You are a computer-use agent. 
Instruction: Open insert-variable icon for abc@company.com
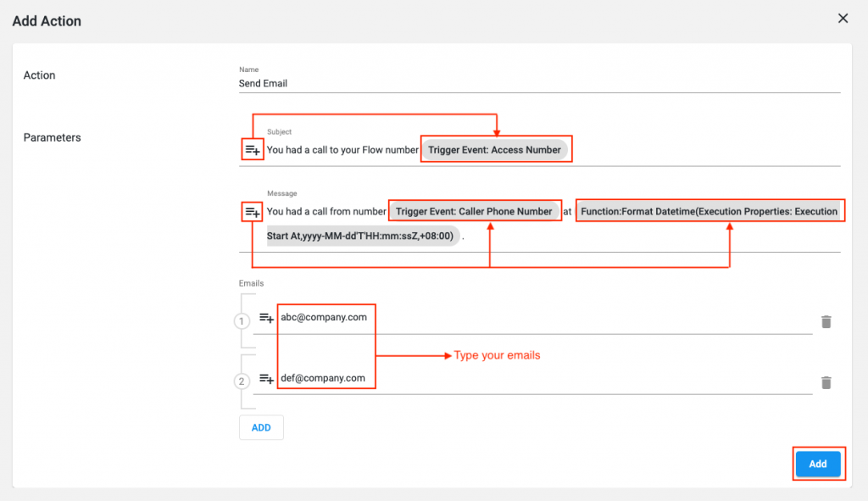[266, 318]
